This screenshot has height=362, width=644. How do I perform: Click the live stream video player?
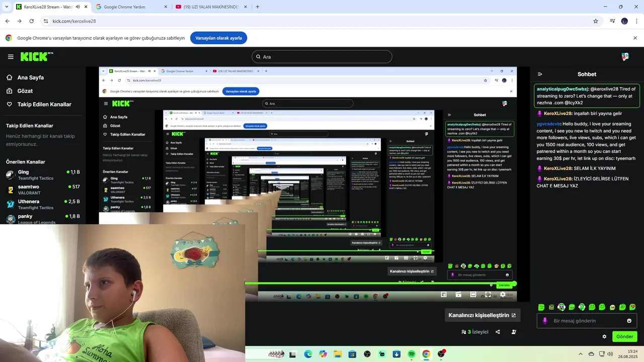[308, 184]
